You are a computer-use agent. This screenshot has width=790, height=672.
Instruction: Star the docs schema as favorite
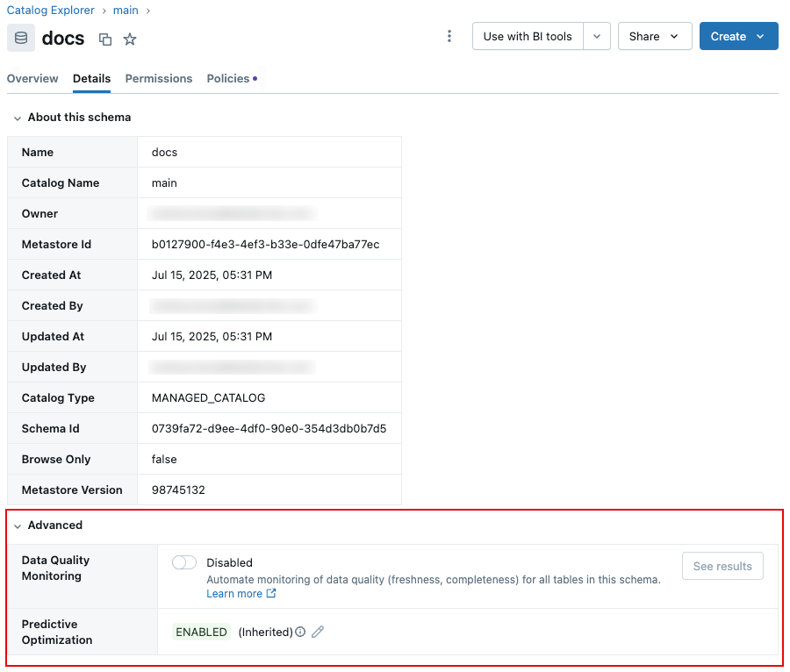click(x=130, y=39)
